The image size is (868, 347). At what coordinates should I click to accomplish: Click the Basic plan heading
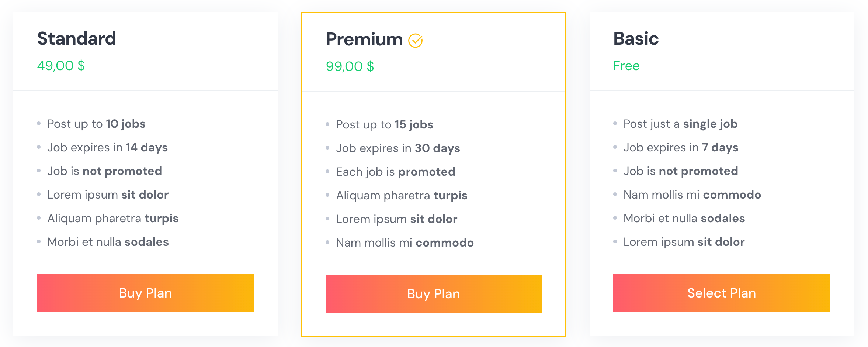click(636, 39)
